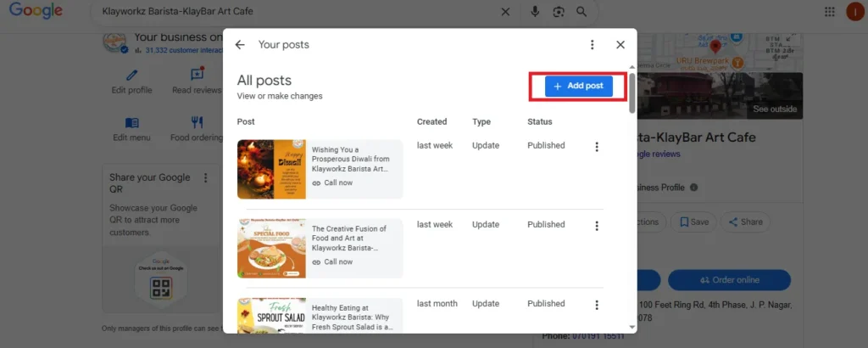Clear the search box text
868x348 pixels.
[505, 12]
